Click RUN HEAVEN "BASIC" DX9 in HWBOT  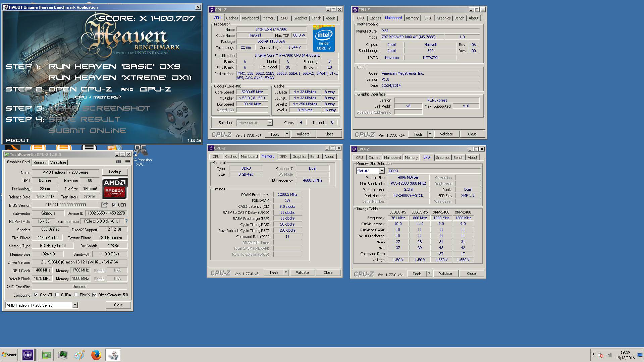(x=114, y=67)
